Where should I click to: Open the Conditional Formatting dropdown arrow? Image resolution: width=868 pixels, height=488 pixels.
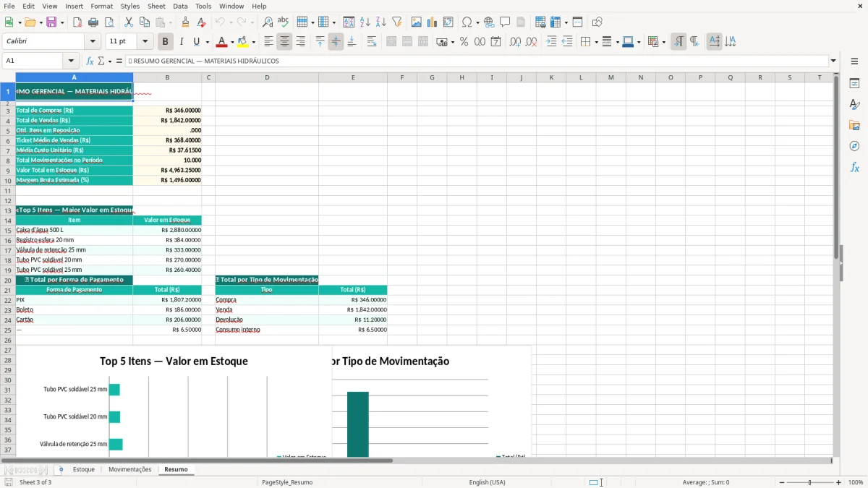tap(663, 42)
